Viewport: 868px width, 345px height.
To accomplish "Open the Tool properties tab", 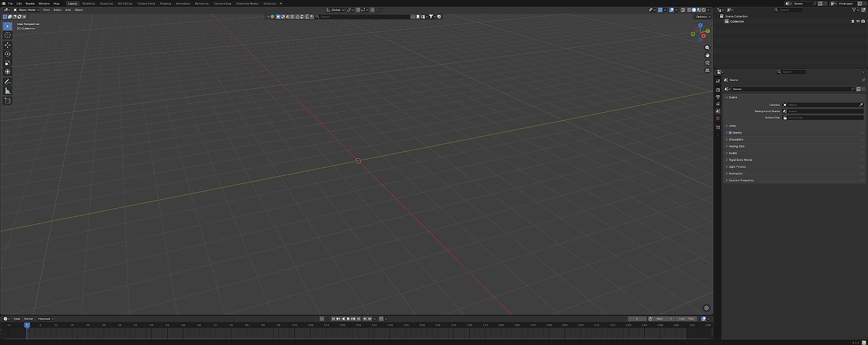I will (x=718, y=81).
